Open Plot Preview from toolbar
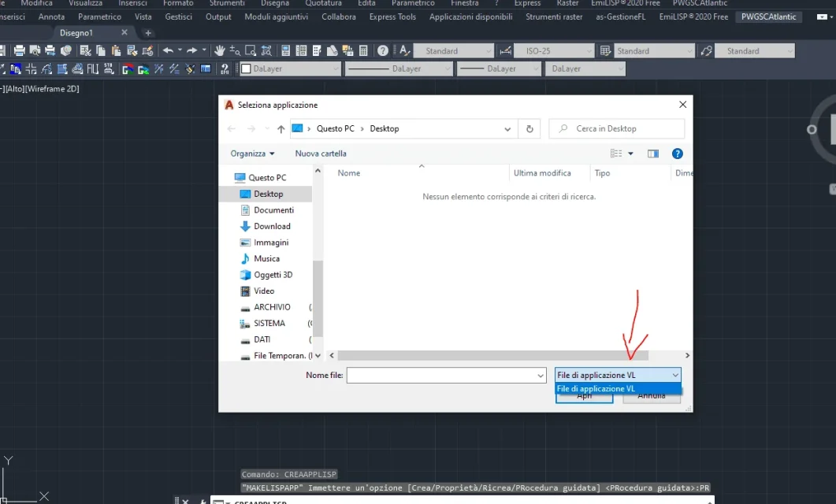The width and height of the screenshot is (836, 504). (x=35, y=50)
